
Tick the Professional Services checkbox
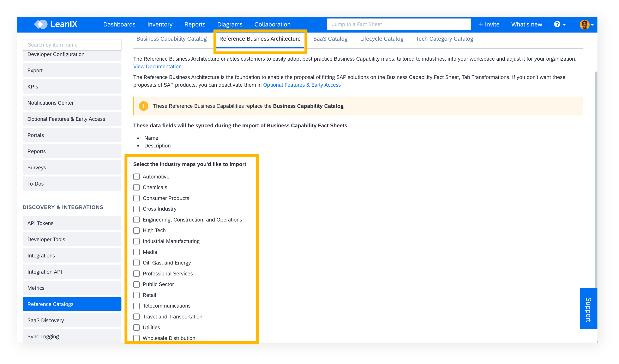137,274
